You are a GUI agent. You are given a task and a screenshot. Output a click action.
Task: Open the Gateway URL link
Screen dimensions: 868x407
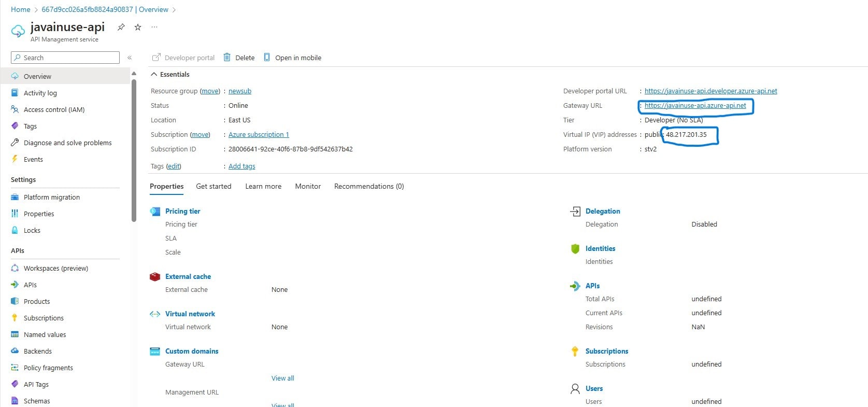coord(695,105)
